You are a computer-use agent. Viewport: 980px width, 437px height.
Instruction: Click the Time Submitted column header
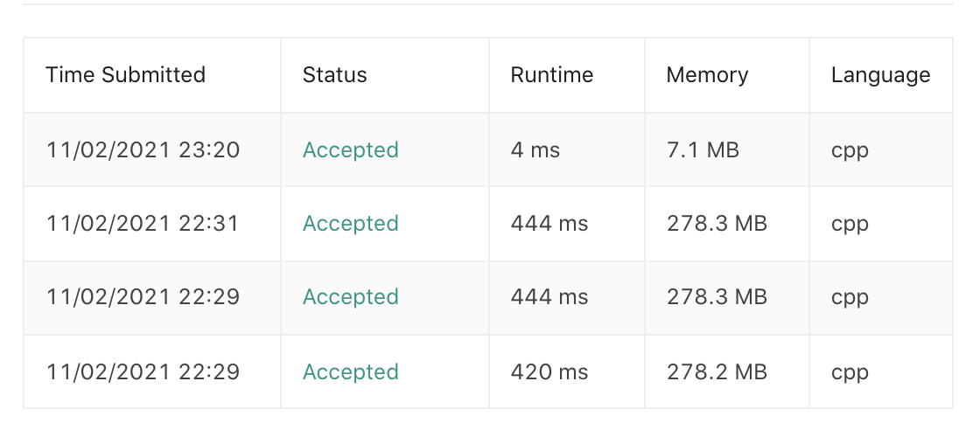[x=126, y=75]
